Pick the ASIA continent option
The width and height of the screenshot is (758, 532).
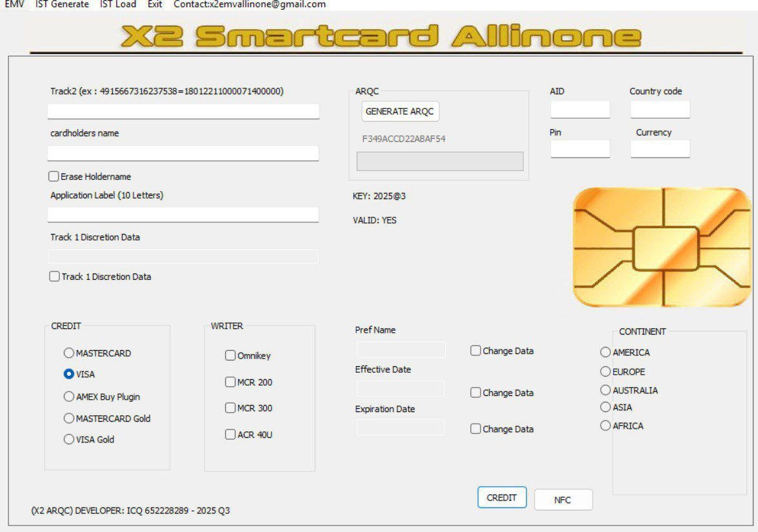605,407
